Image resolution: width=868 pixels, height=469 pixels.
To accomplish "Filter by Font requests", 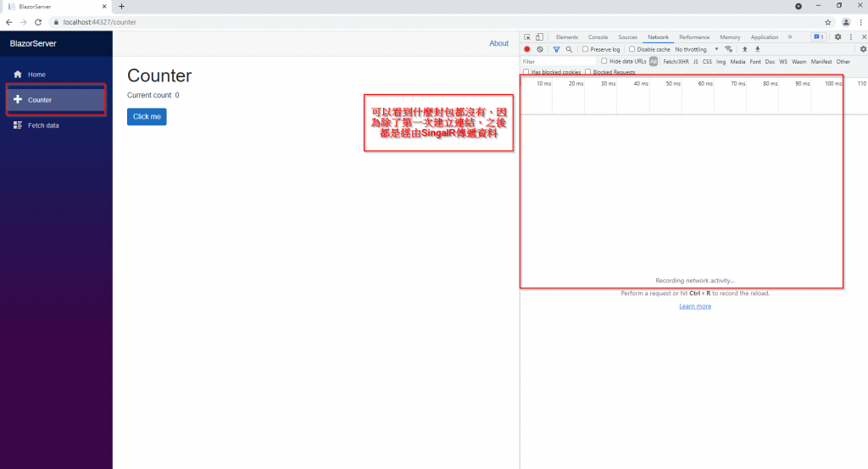I will click(x=755, y=61).
